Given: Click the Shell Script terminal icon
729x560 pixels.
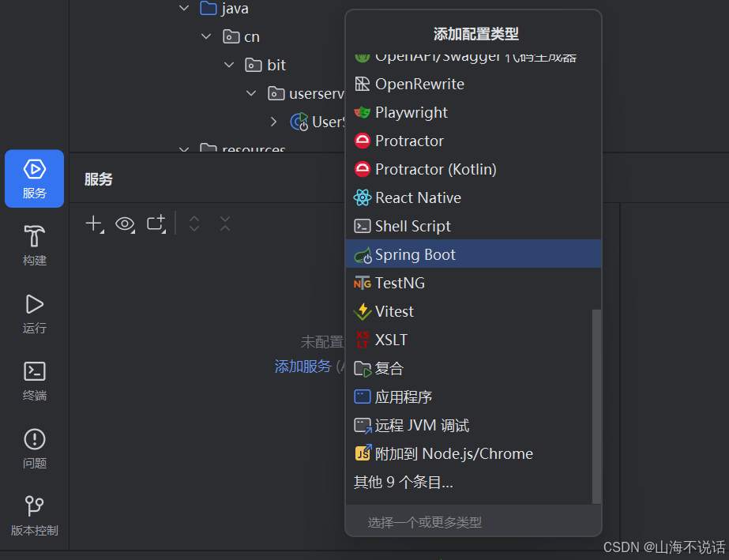Looking at the screenshot, I should click(363, 226).
